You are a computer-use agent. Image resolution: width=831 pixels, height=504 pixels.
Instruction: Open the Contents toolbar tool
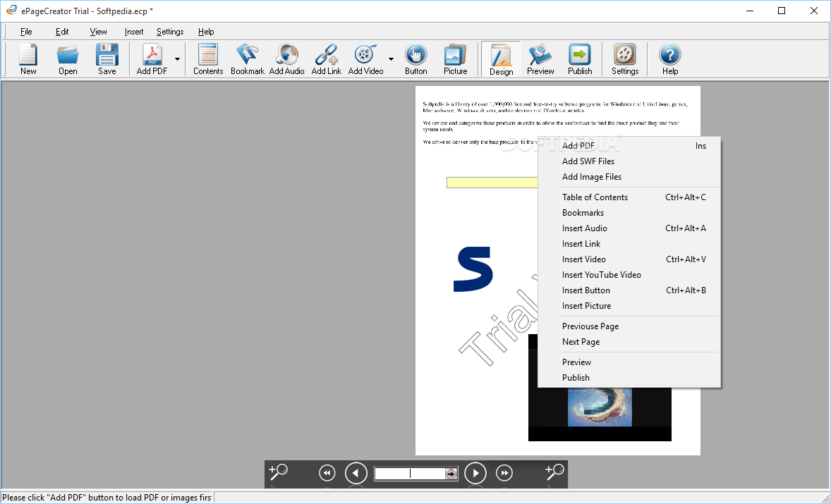point(207,59)
